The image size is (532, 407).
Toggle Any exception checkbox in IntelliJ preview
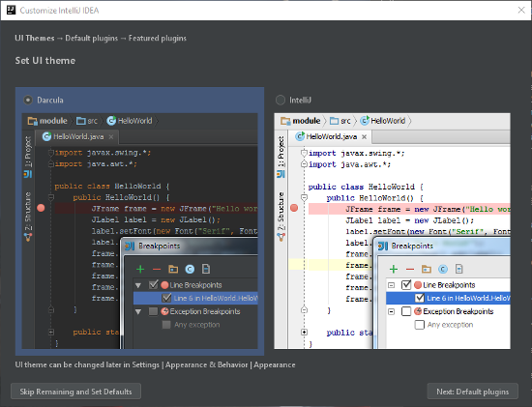click(x=420, y=325)
